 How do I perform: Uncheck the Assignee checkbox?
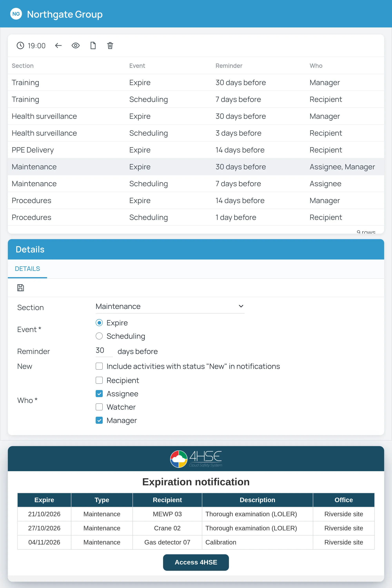pos(99,394)
